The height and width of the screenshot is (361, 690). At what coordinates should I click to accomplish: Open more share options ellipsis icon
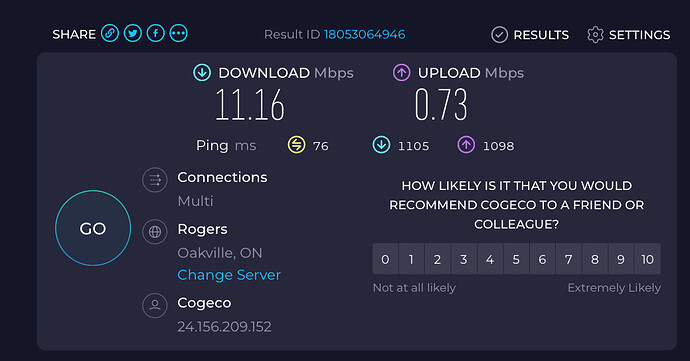179,33
